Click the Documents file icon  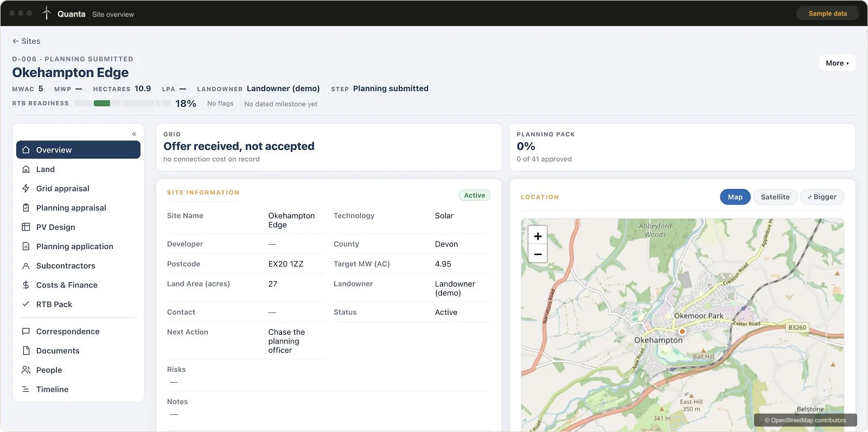[x=25, y=351]
